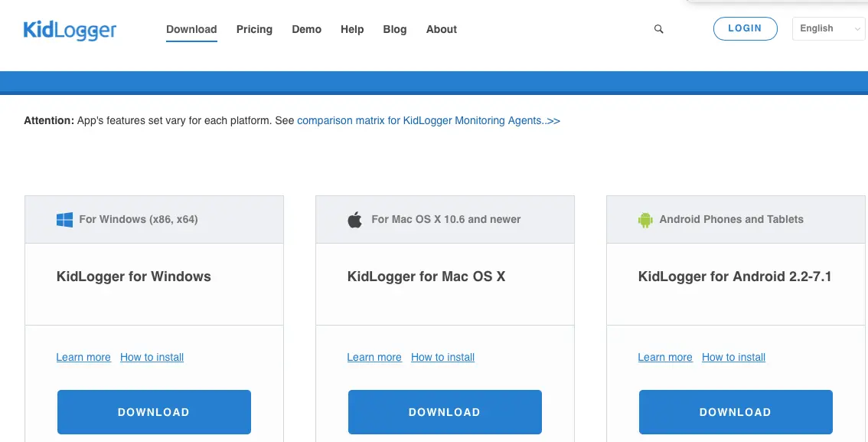Open How to install for Android

[733, 357]
